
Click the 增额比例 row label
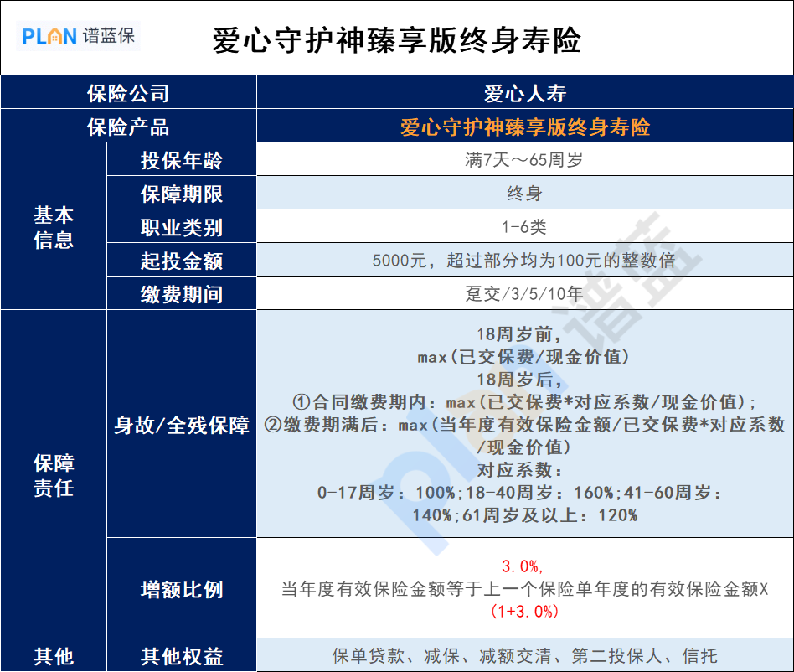pos(182,589)
